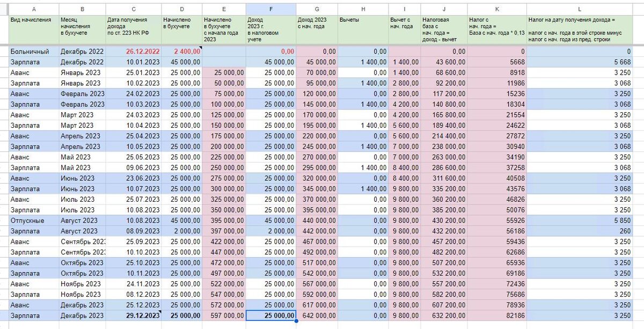644x329 pixels.
Task: Click the tax base cell 632 200,00
Action: click(x=444, y=316)
